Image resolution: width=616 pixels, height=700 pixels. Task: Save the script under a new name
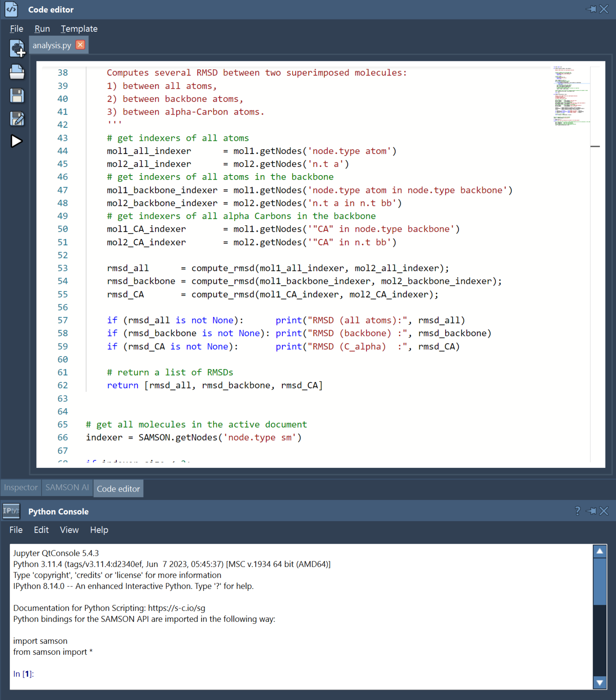[18, 118]
